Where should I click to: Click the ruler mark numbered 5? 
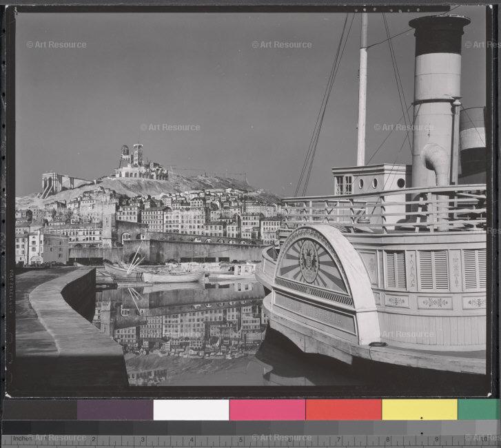click(241, 439)
